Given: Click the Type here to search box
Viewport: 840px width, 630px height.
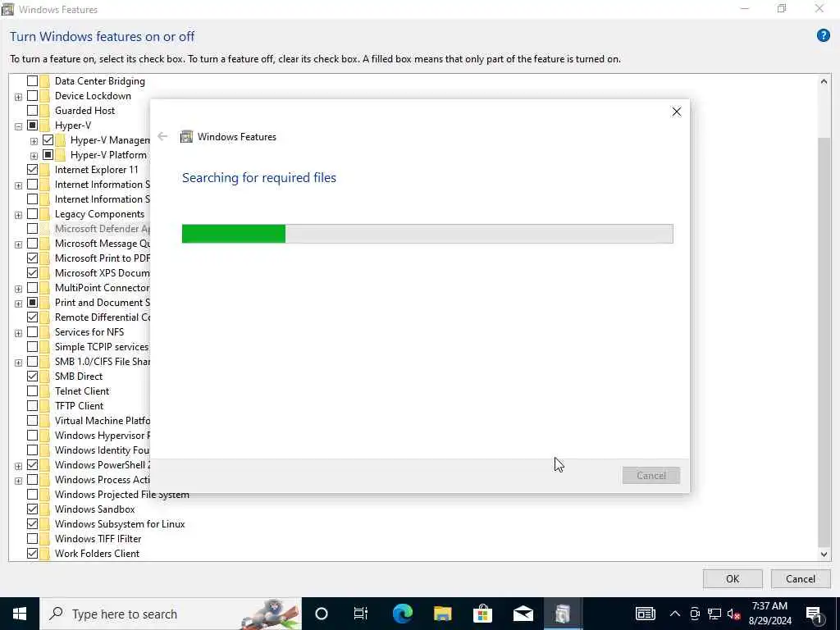Looking at the screenshot, I should 171,614.
